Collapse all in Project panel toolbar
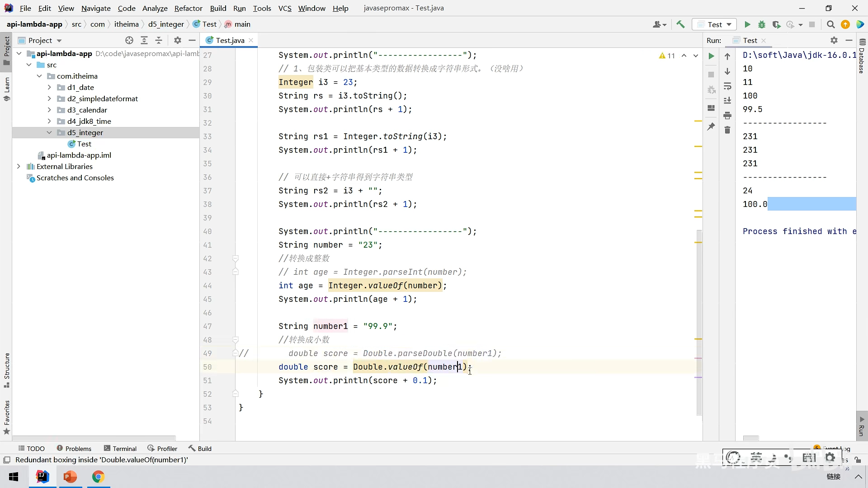The width and height of the screenshot is (868, 488). tap(159, 40)
